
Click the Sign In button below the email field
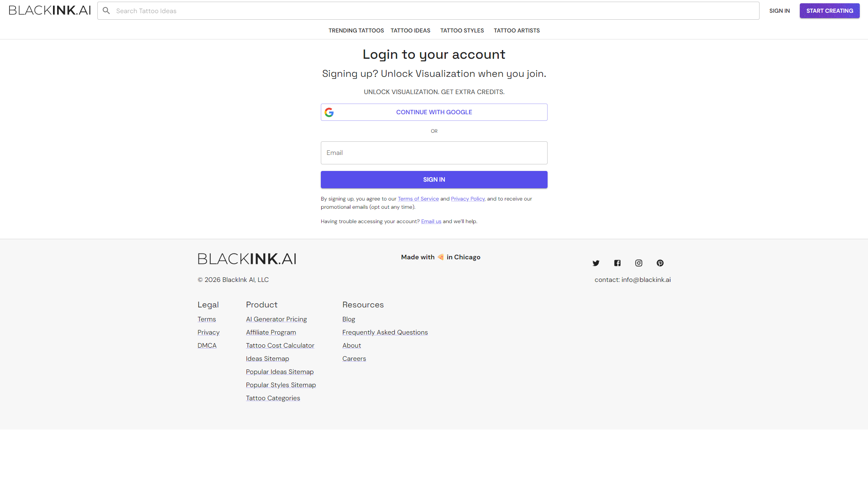point(434,179)
